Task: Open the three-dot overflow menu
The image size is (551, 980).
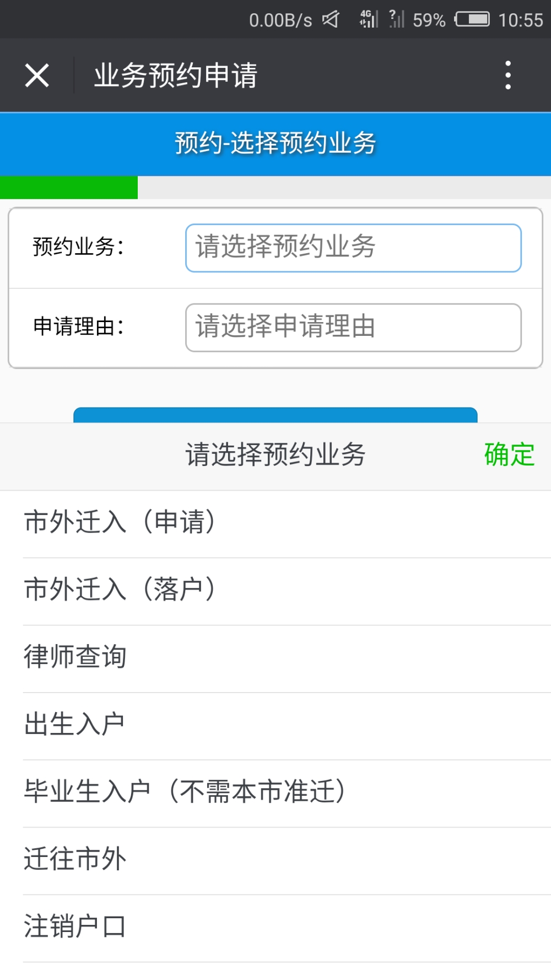Action: pyautogui.click(x=508, y=76)
